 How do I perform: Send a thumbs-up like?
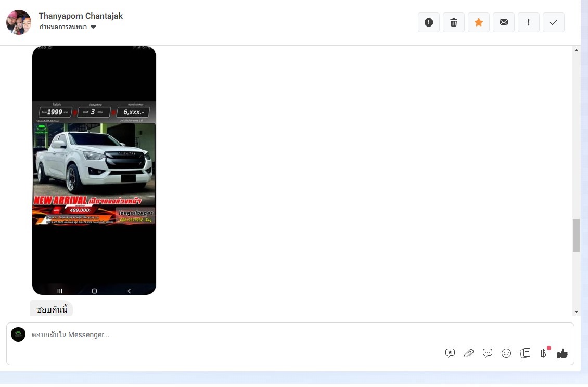[x=562, y=353]
